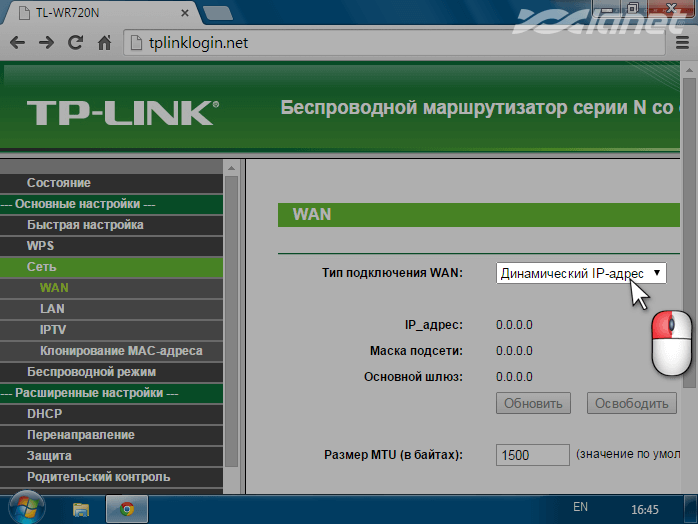The width and height of the screenshot is (698, 524).
Task: Click the 16:45 taskbar clock
Action: tap(645, 509)
